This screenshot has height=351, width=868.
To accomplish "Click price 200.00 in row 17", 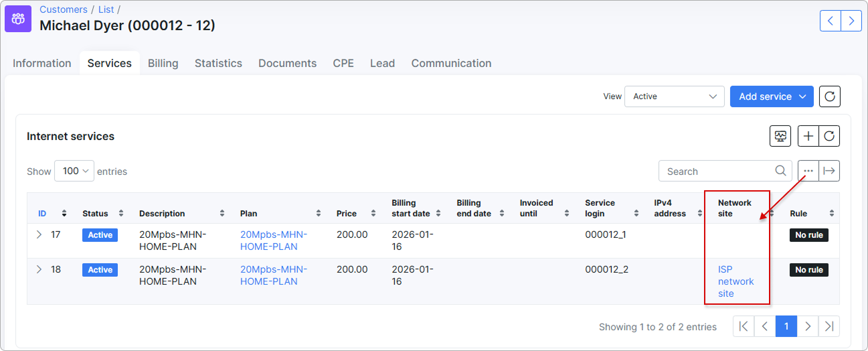I will point(352,235).
